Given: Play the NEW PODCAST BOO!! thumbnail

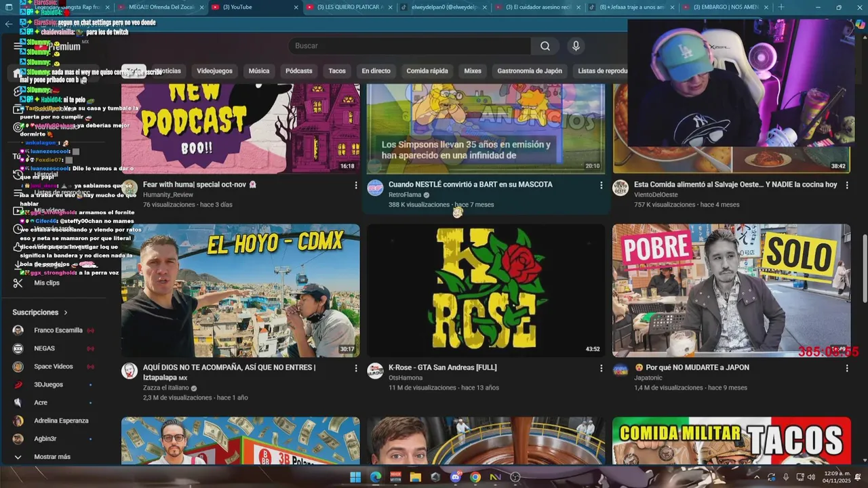Looking at the screenshot, I should pyautogui.click(x=241, y=129).
